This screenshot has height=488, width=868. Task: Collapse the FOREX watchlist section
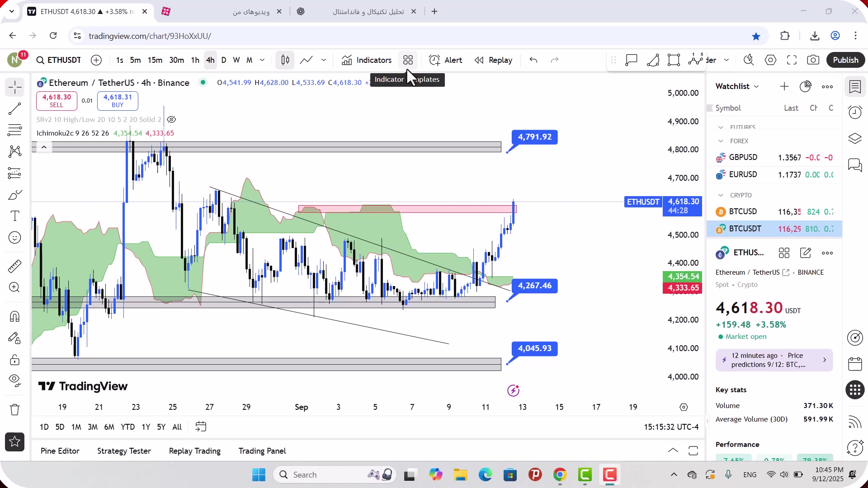(721, 141)
